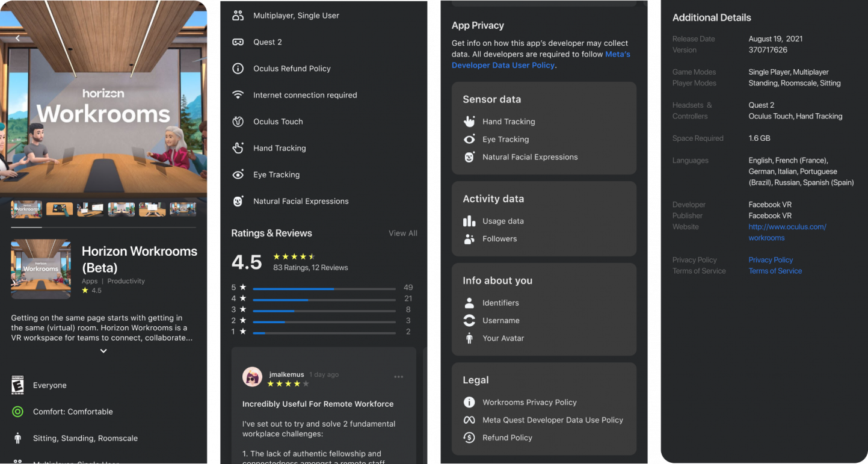The width and height of the screenshot is (868, 464).
Task: Click the ESRB Everyone rating icon
Action: click(17, 385)
